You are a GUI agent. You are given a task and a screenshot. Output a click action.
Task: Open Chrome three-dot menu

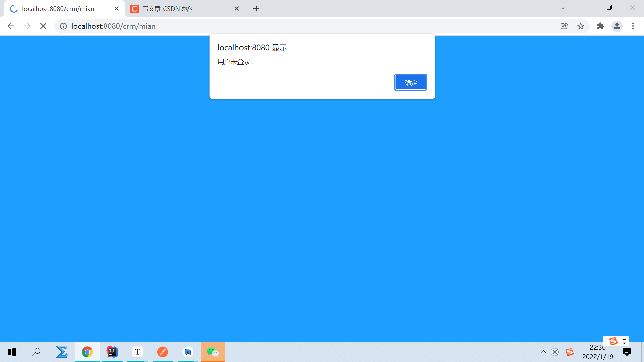[633, 26]
